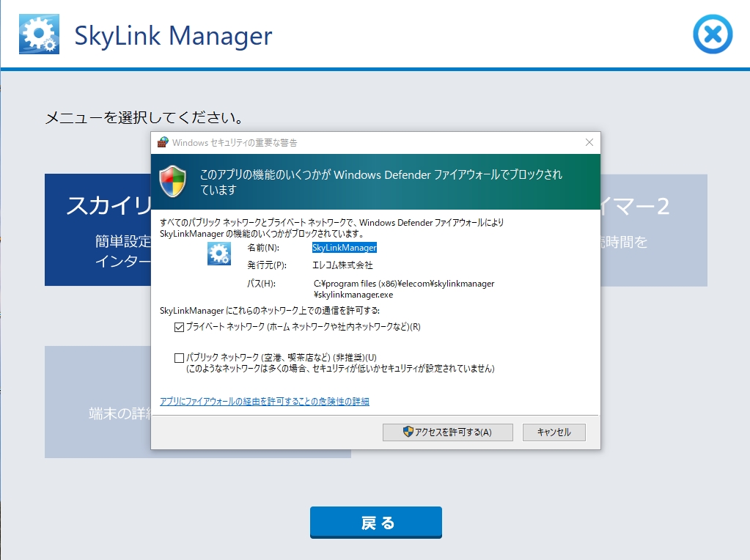Click the 戻る button
Screen dimensions: 750x560
[x=375, y=523]
